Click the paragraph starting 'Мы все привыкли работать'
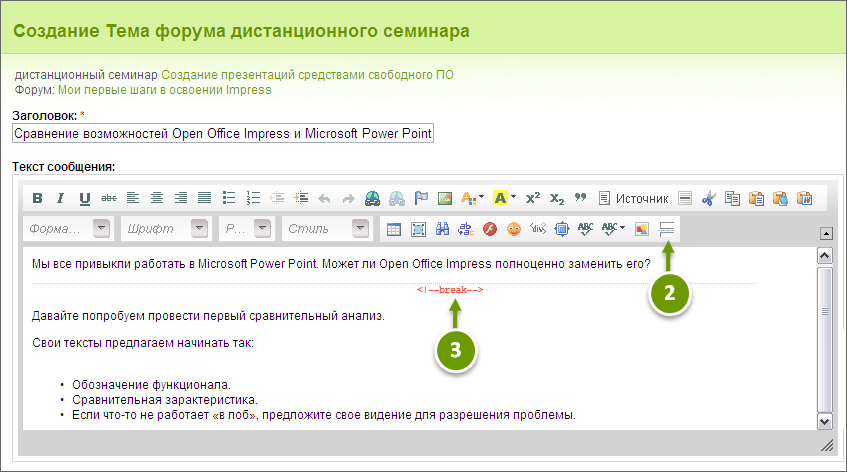The height and width of the screenshot is (472, 847). click(341, 264)
